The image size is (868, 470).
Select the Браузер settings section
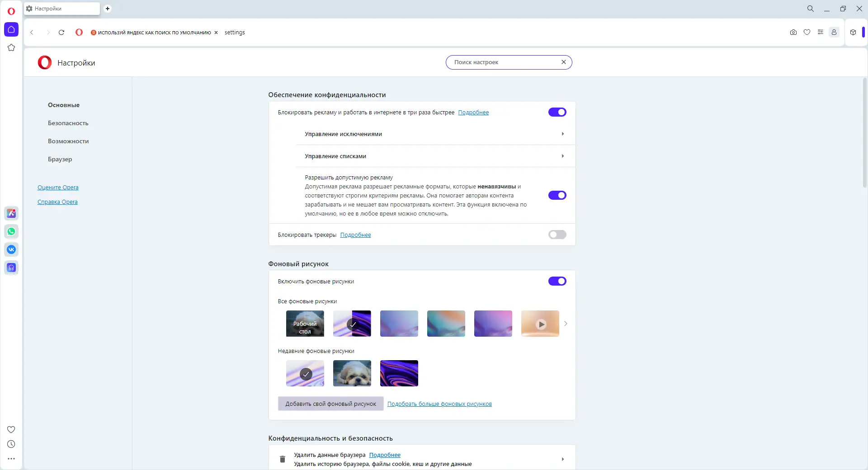click(x=60, y=159)
